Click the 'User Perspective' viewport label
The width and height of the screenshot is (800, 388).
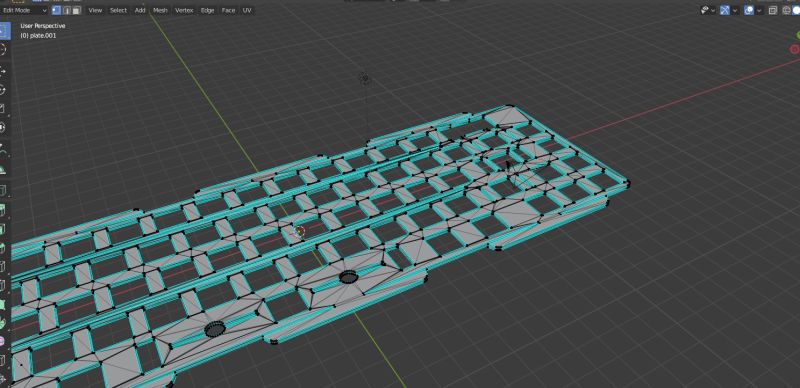[x=43, y=26]
